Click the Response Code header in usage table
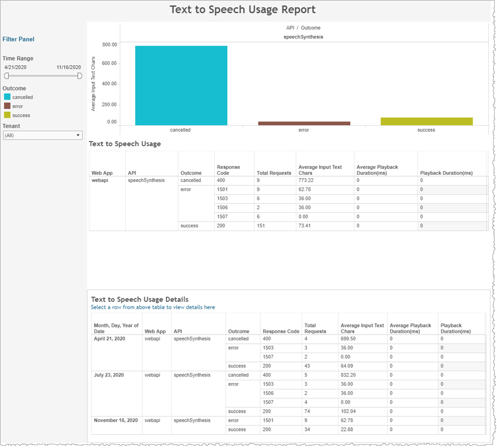This screenshot has width=497, height=448. click(228, 170)
